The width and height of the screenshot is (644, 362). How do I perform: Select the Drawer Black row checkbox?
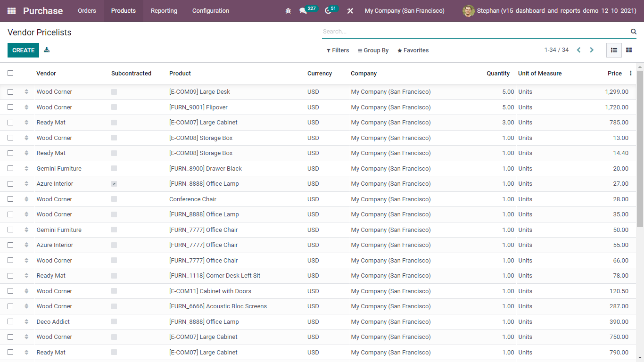[10, 169]
